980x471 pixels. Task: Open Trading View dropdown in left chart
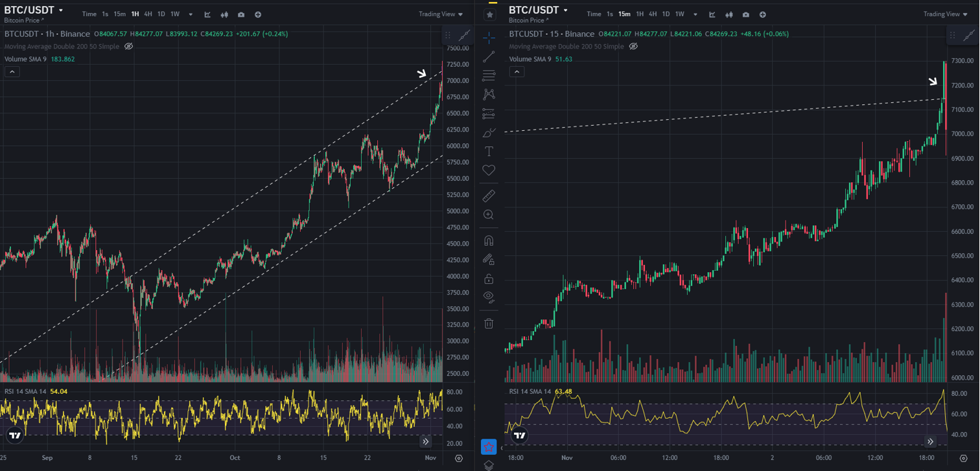441,14
